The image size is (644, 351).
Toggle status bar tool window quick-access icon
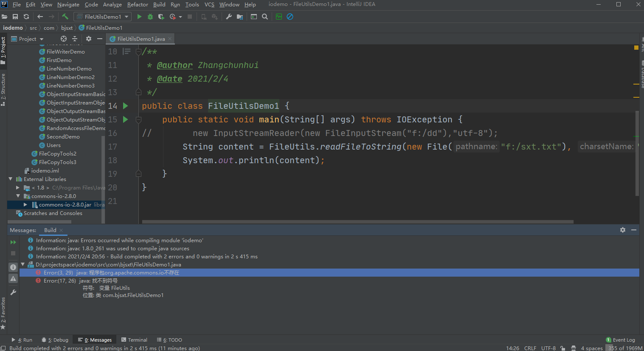point(3,348)
